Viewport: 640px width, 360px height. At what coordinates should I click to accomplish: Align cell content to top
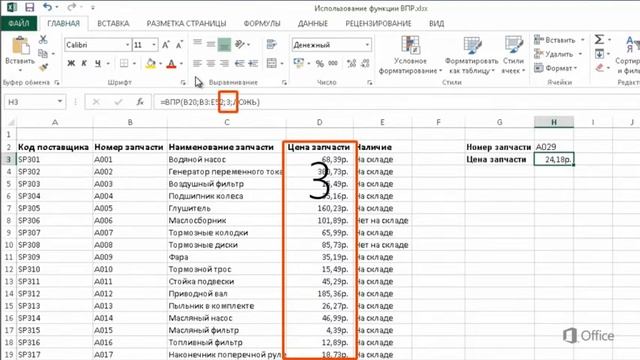coord(197,43)
